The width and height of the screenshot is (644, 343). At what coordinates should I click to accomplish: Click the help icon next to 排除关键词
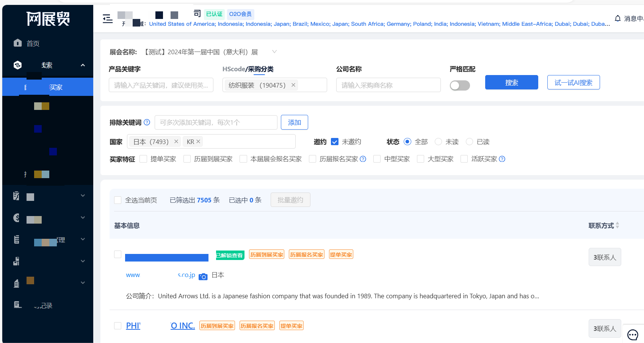click(x=147, y=122)
